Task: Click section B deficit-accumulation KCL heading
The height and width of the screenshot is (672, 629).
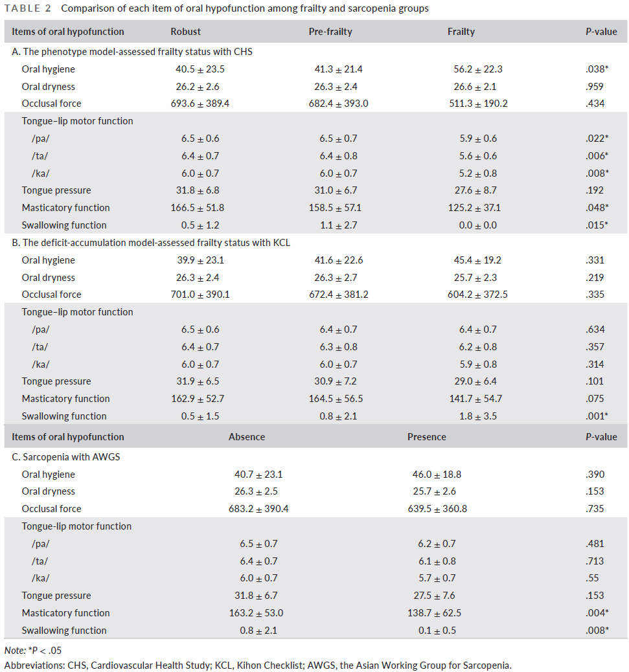Action: click(x=151, y=243)
